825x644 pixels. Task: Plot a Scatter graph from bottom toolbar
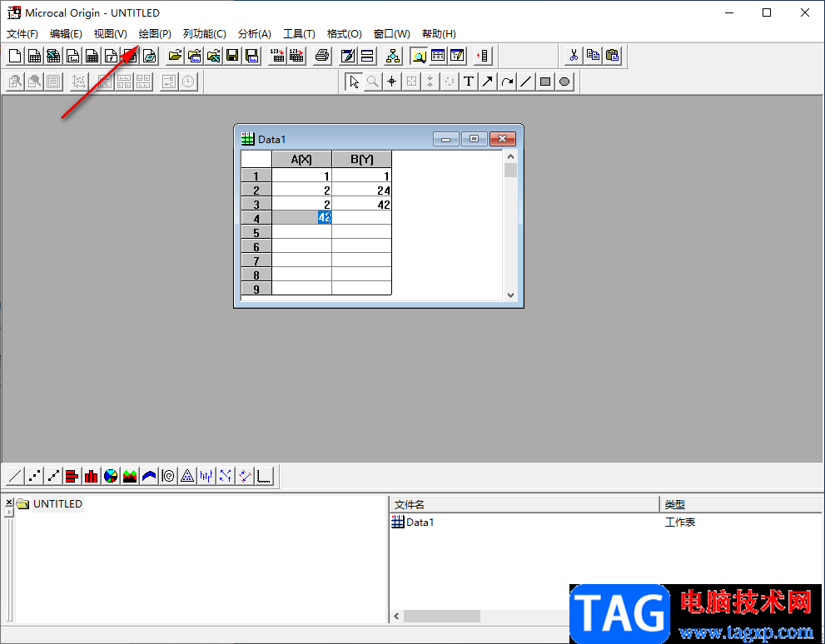click(34, 476)
